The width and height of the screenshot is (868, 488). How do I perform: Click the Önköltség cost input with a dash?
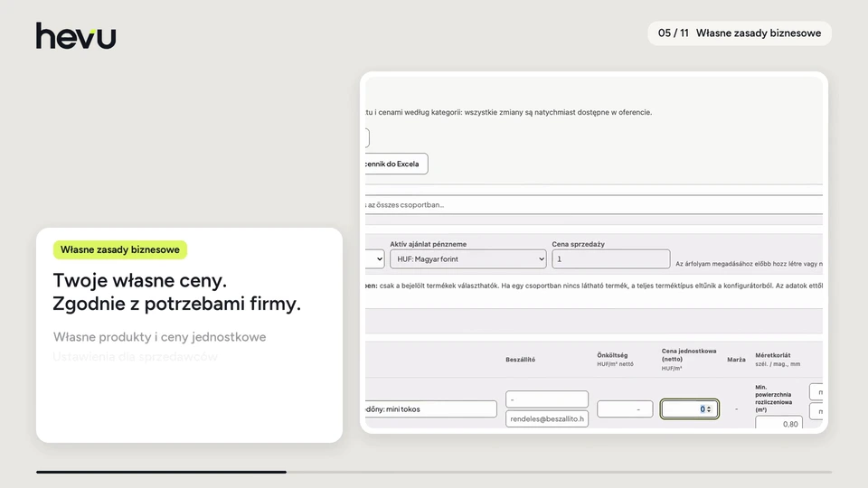(x=625, y=408)
